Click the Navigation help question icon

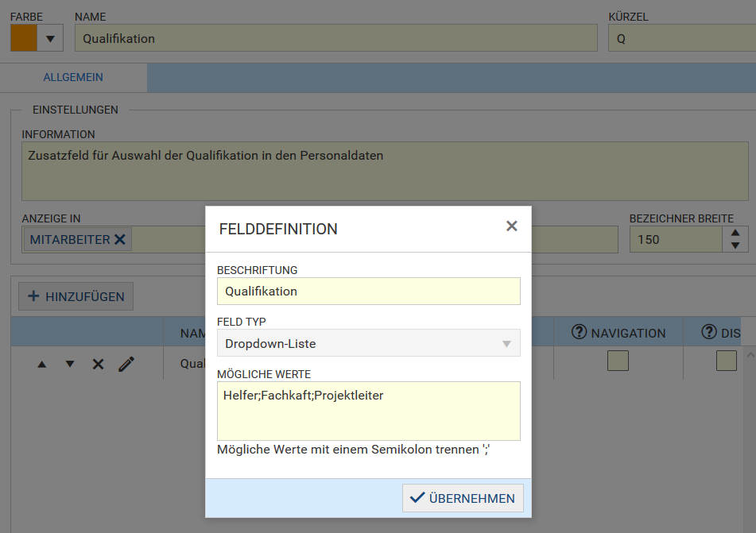point(579,332)
